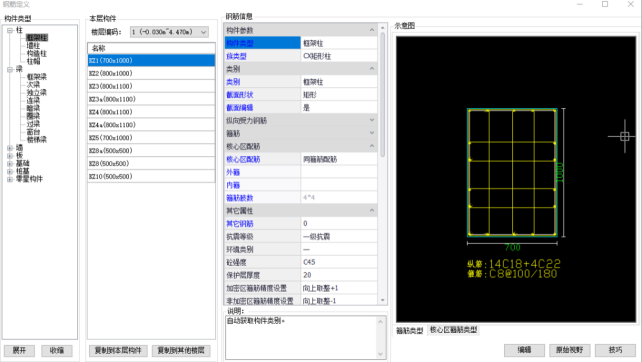Collapse the 核心区配筋 section
The image size is (642, 362).
(x=372, y=146)
